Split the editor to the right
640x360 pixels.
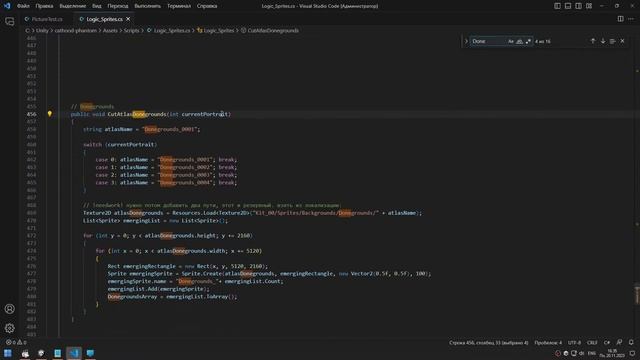[x=620, y=19]
